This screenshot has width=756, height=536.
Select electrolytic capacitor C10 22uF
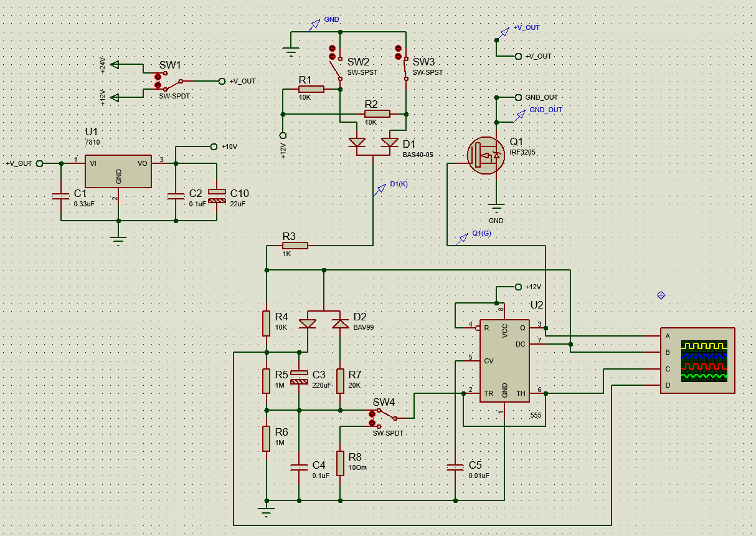217,195
